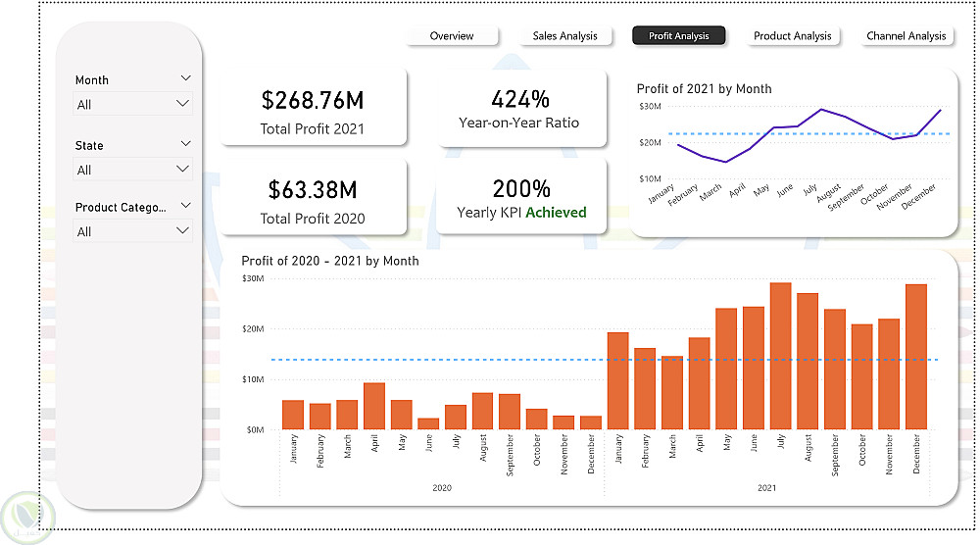Click the April 2020 bar
This screenshot has height=545, width=980.
point(374,406)
